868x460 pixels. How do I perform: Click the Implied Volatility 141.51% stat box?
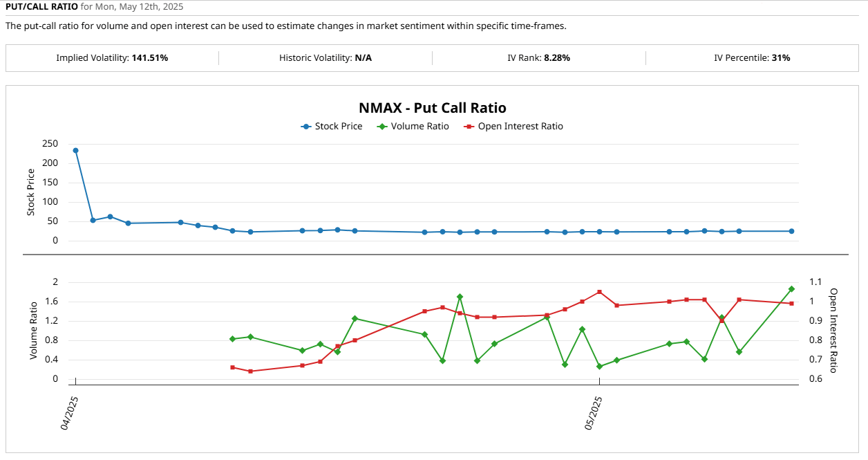(112, 58)
